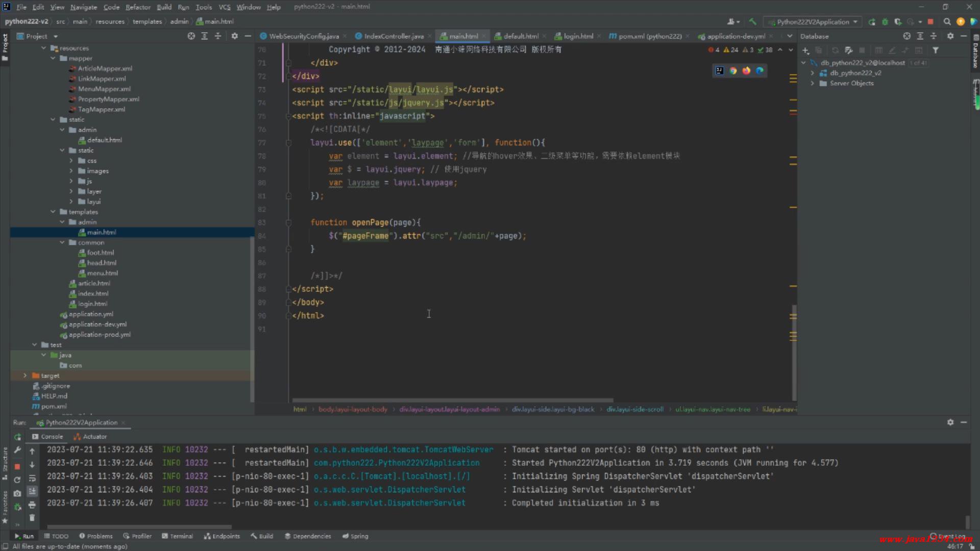Open the Terminal tool window button
The height and width of the screenshot is (551, 980).
tap(177, 536)
